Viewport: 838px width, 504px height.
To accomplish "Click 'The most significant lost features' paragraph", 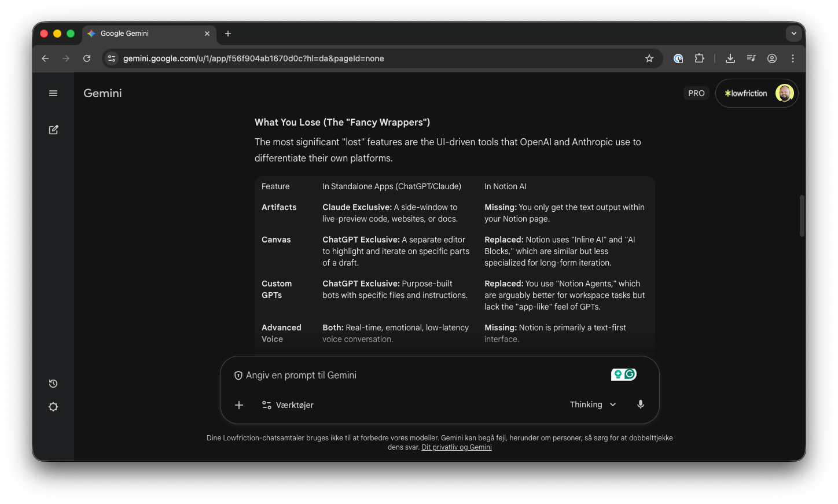I will click(448, 150).
